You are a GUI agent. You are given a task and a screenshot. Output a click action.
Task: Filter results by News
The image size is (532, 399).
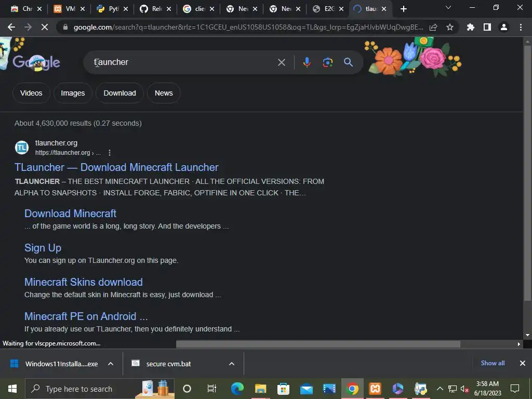(x=164, y=93)
